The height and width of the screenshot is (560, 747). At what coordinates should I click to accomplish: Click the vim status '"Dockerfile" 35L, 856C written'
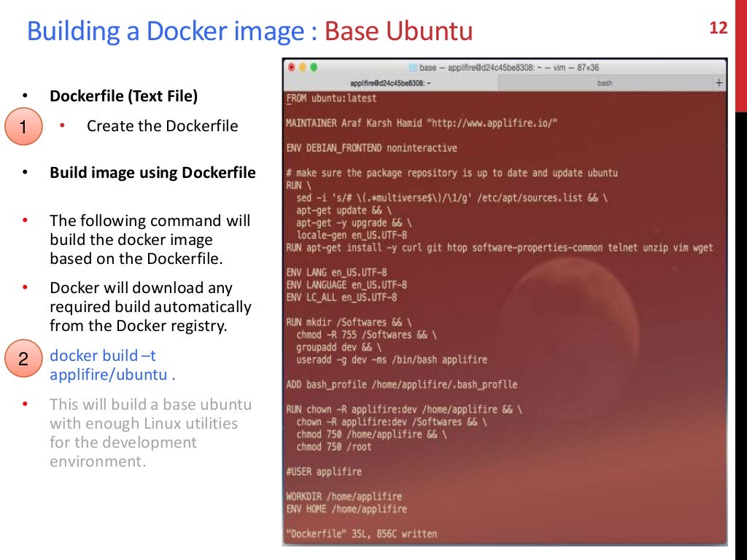pos(361,534)
